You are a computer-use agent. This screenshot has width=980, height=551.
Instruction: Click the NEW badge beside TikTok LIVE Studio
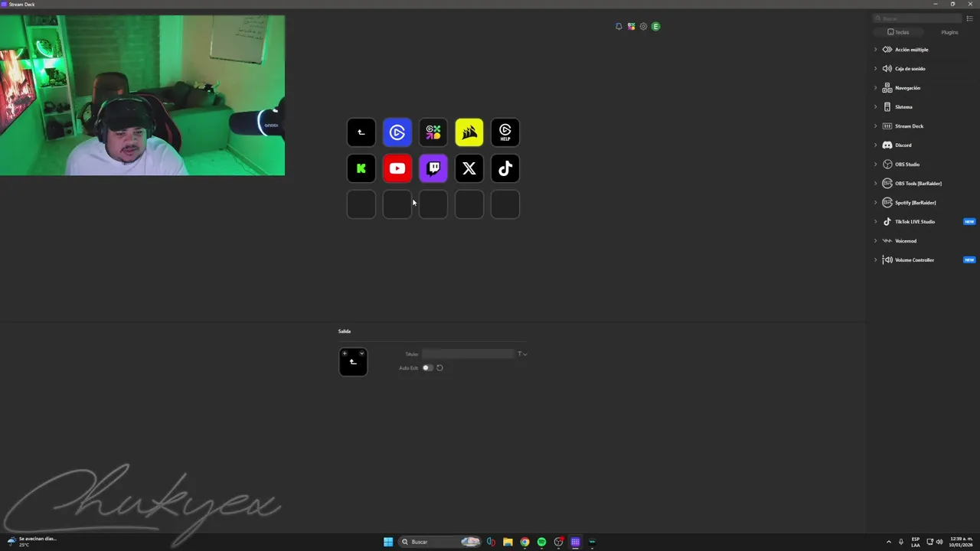click(969, 221)
